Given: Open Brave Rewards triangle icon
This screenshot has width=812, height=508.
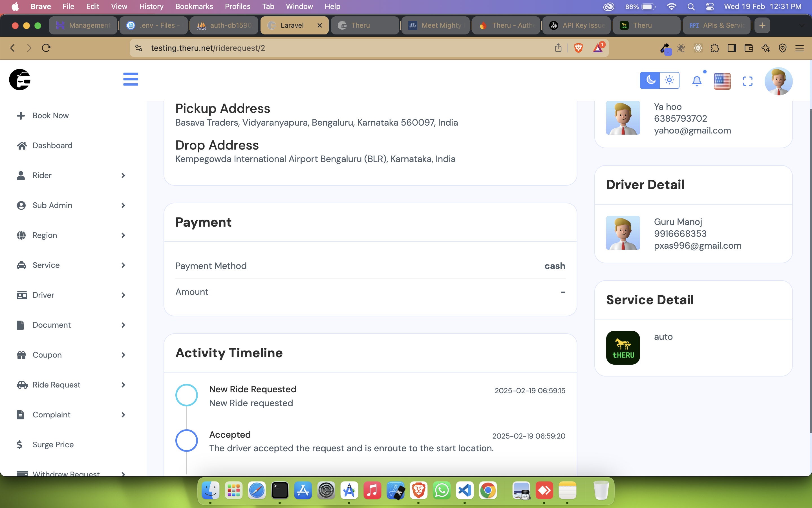Looking at the screenshot, I should pyautogui.click(x=598, y=48).
